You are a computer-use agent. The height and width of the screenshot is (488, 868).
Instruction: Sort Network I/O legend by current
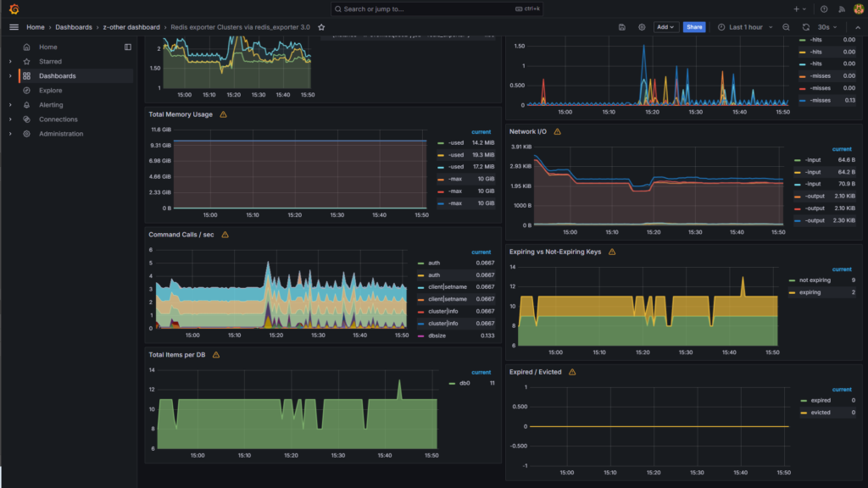click(842, 149)
